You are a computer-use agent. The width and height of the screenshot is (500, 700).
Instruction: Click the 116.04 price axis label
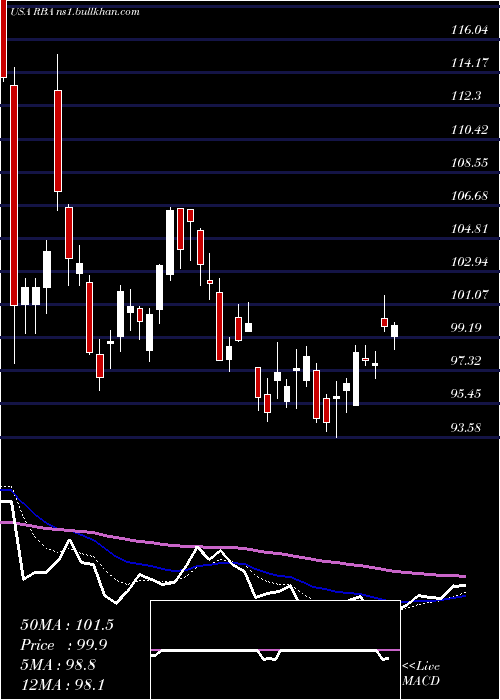pos(470,30)
